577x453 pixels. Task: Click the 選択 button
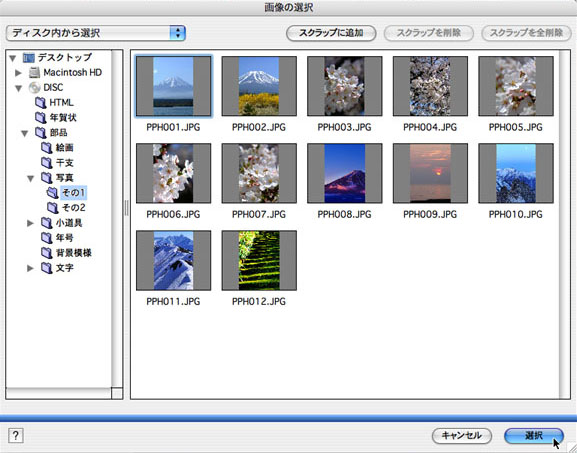point(534,436)
